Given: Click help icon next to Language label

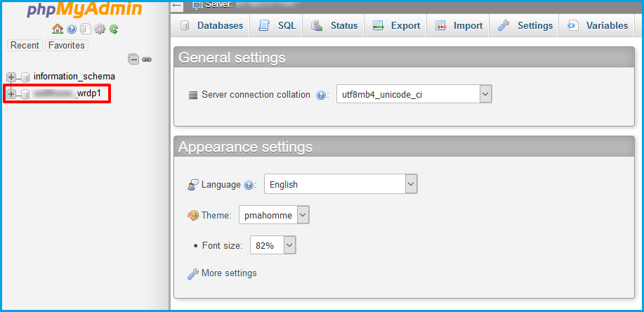Looking at the screenshot, I should tap(248, 185).
